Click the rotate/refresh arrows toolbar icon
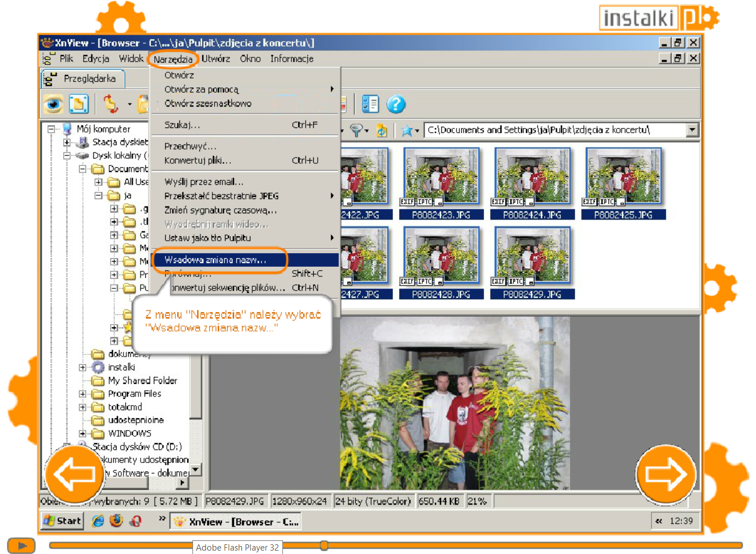This screenshot has width=756, height=554. point(110,104)
